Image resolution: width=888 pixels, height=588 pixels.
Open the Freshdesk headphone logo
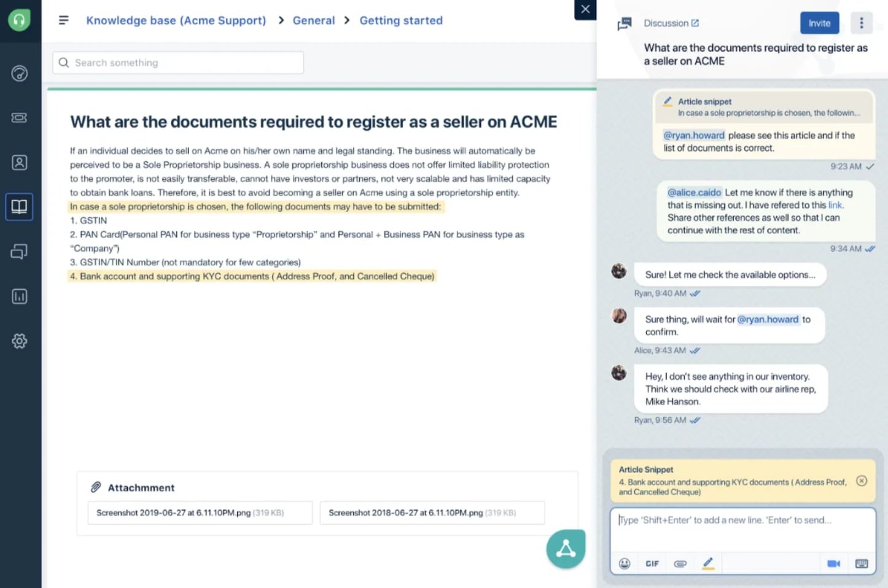20,20
